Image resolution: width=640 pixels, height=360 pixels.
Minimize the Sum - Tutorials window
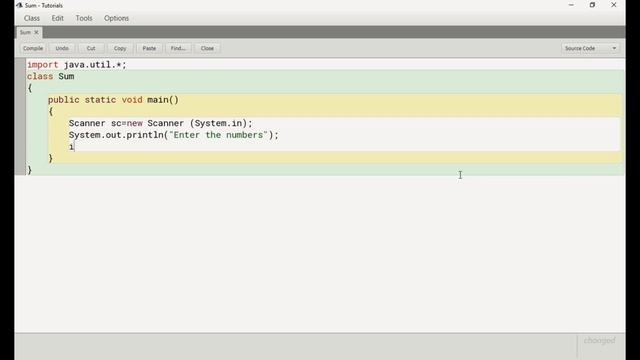click(571, 5)
